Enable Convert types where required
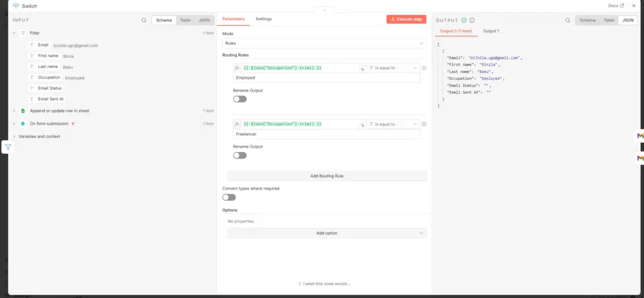 point(229,197)
